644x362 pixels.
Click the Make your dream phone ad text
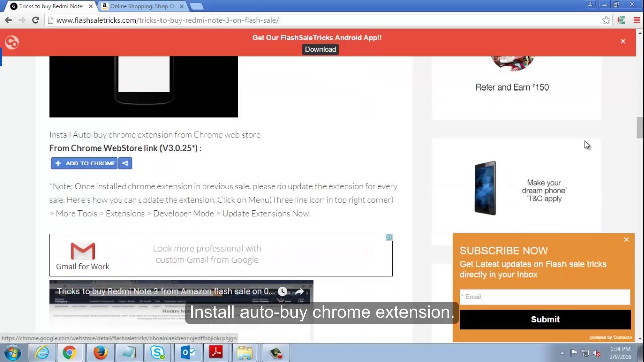click(544, 191)
